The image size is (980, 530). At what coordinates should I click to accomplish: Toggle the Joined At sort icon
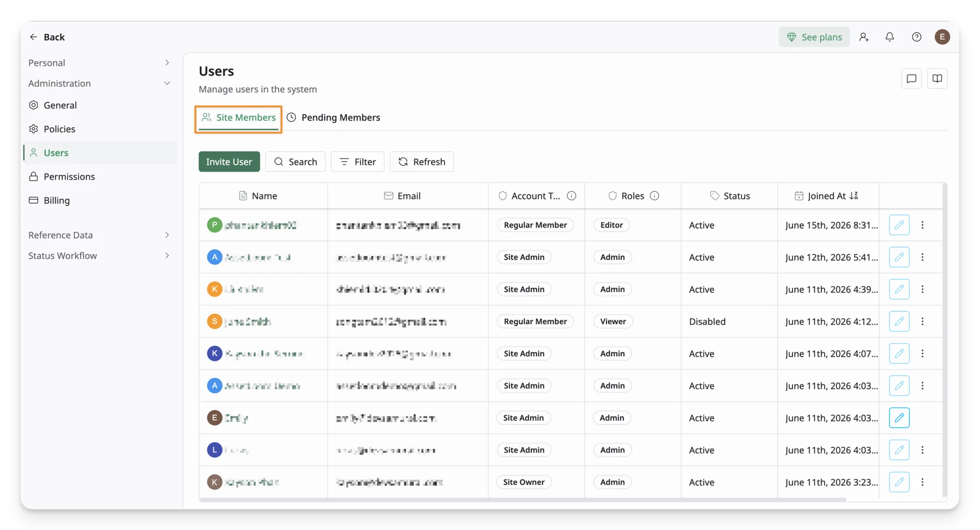tap(854, 196)
